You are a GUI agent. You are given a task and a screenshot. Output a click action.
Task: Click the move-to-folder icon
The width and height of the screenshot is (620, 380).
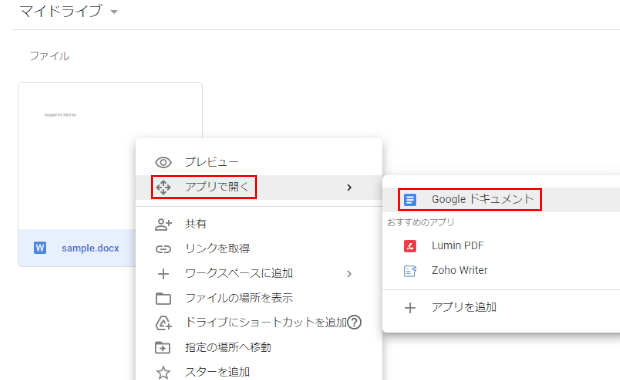pyautogui.click(x=163, y=348)
